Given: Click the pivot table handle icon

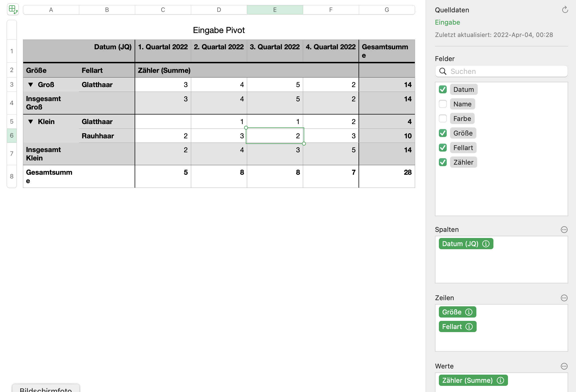Looking at the screenshot, I should coord(13,10).
